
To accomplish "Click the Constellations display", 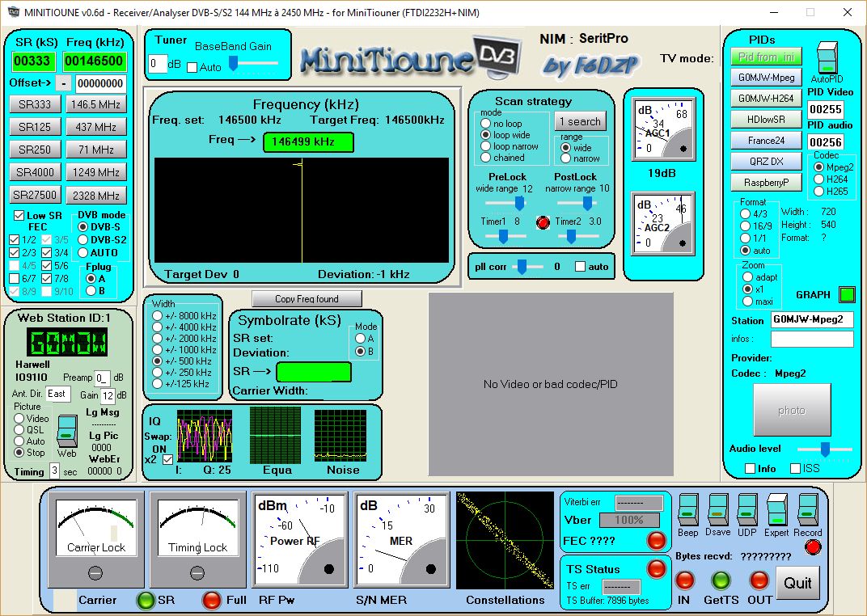I will coord(505,542).
